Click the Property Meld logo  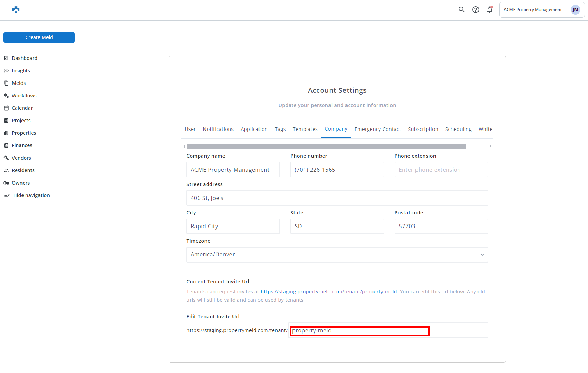(16, 10)
